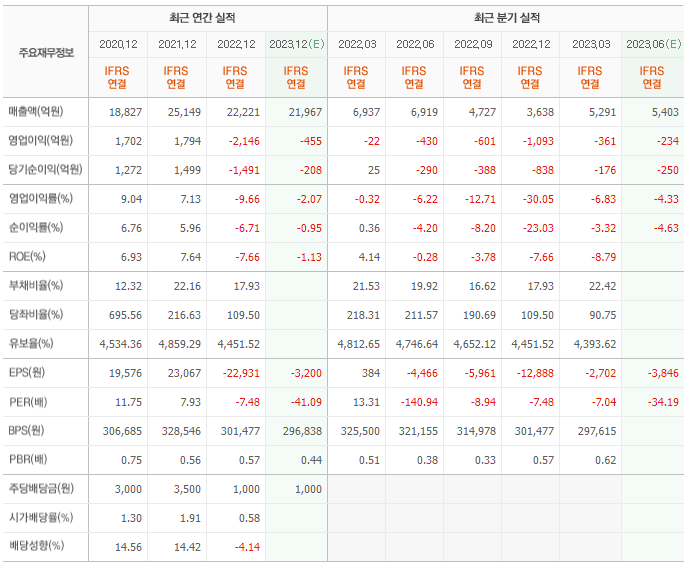The height and width of the screenshot is (565, 691).
Task: Click the net income value -838
Action: point(543,170)
